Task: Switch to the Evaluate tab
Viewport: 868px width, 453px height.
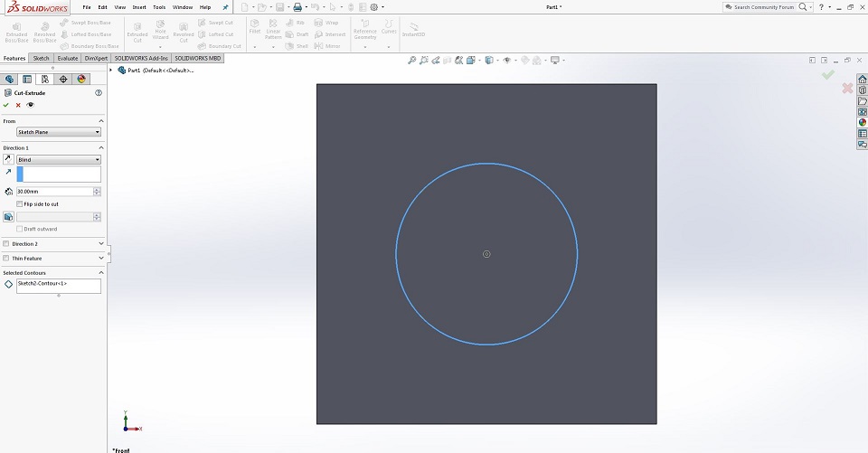Action: pos(68,58)
